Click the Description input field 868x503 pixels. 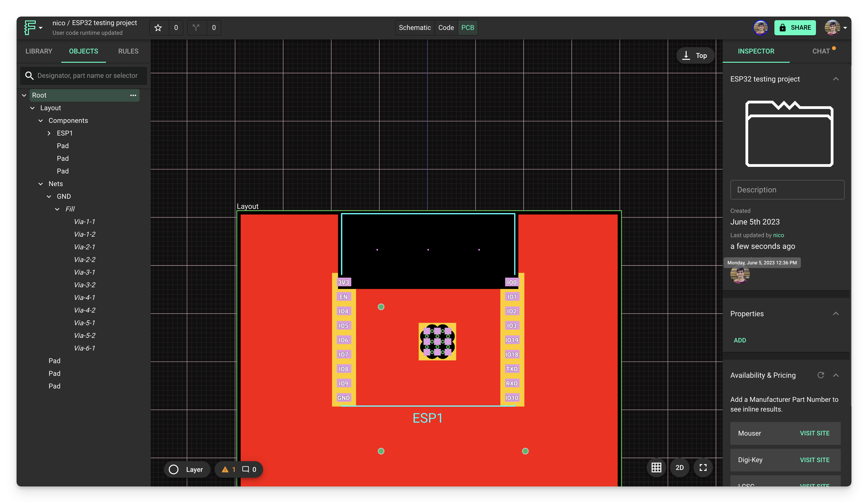coord(787,189)
